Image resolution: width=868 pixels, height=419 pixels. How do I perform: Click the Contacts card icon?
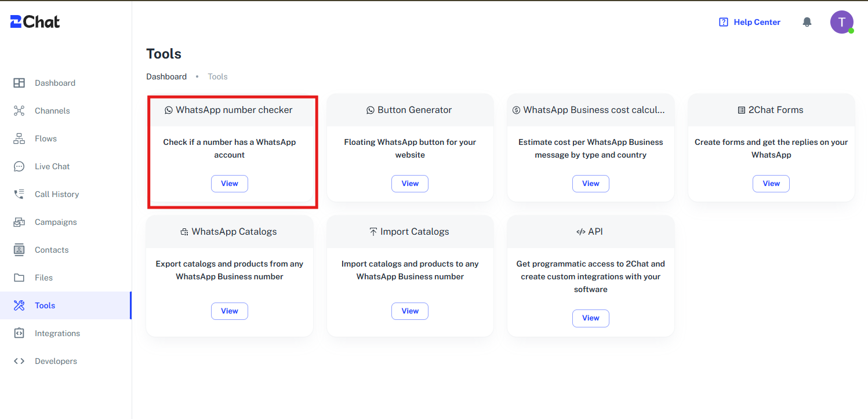(19, 250)
